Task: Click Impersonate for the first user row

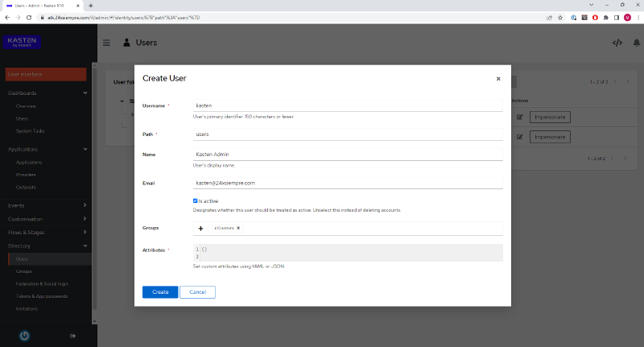Action: coord(550,117)
